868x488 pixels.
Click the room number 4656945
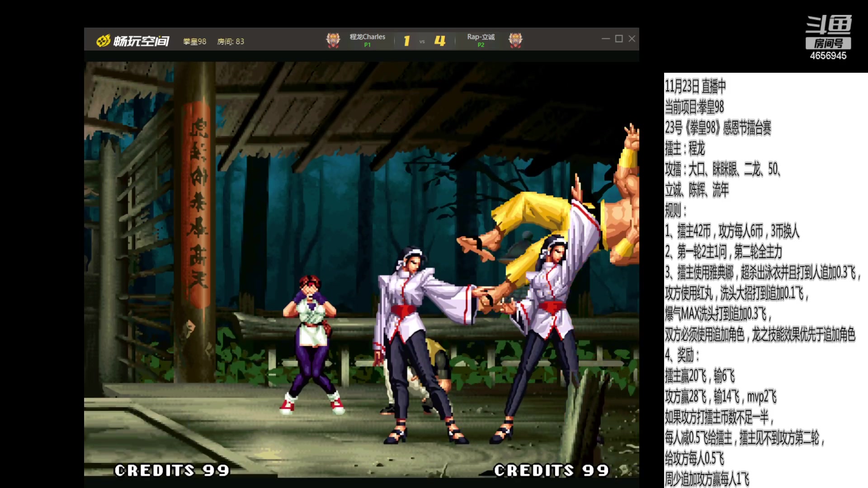828,56
